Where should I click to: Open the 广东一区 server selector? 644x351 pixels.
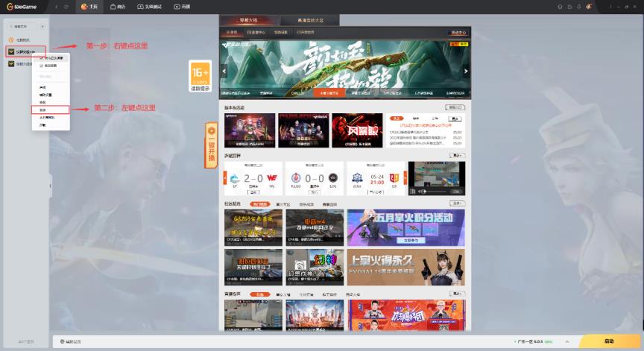534,341
